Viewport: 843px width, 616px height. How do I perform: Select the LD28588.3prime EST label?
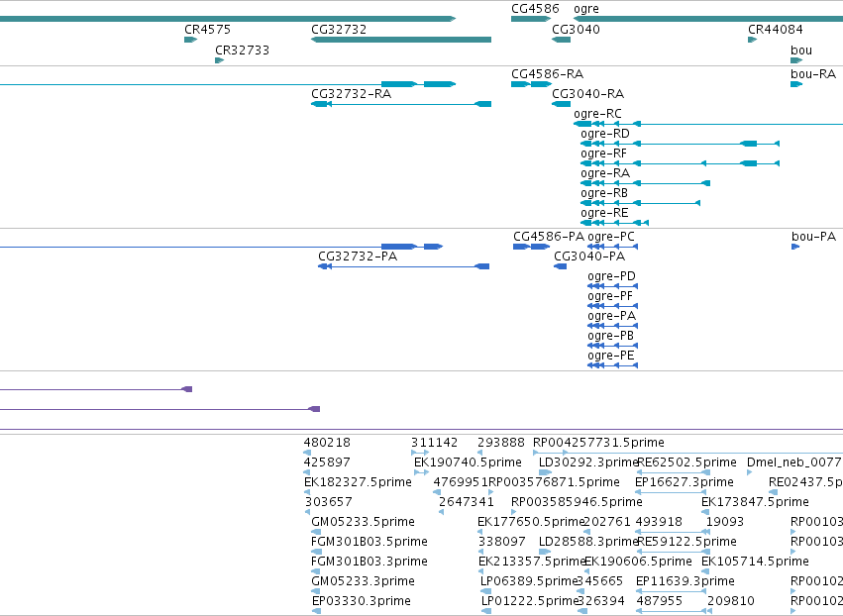(x=587, y=543)
